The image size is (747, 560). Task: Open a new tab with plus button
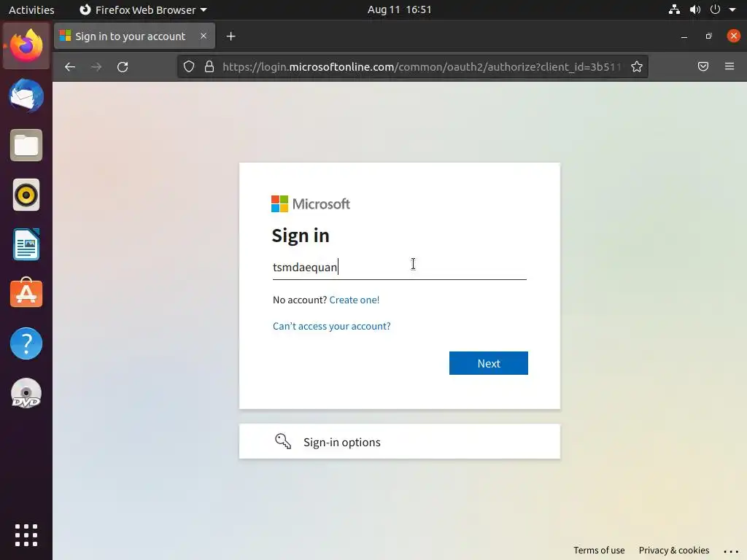pyautogui.click(x=231, y=36)
